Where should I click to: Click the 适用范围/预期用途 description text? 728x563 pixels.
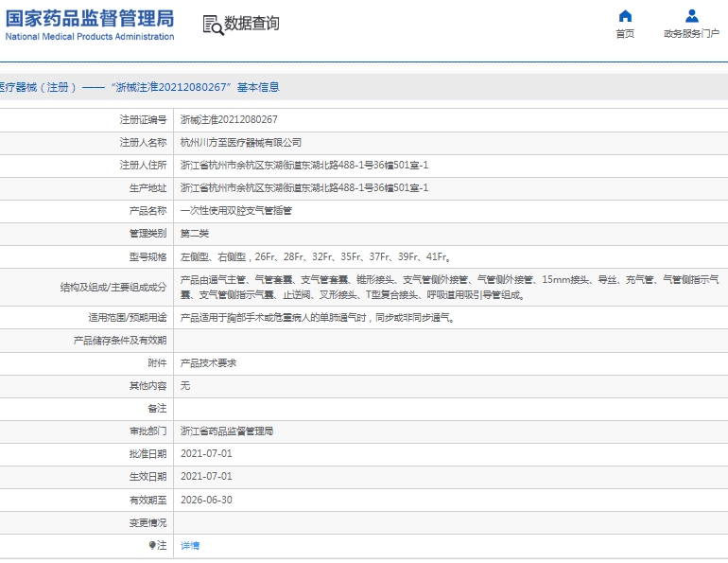pyautogui.click(x=318, y=317)
